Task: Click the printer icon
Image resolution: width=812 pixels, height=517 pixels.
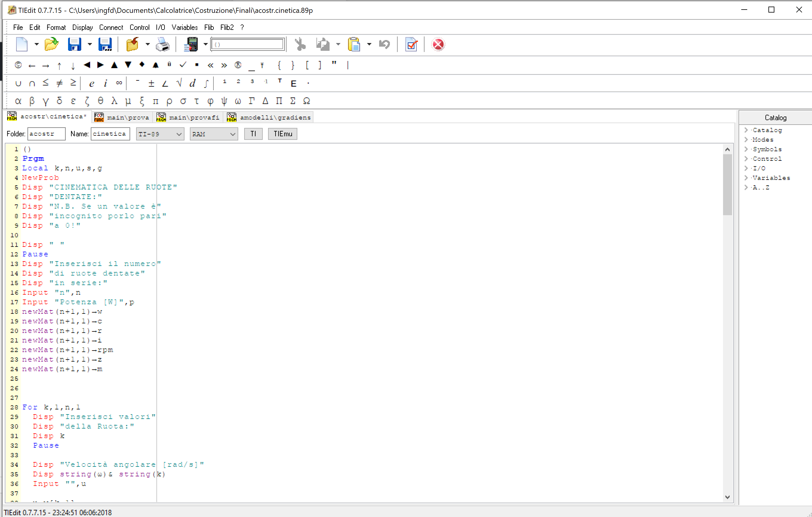Action: click(162, 44)
